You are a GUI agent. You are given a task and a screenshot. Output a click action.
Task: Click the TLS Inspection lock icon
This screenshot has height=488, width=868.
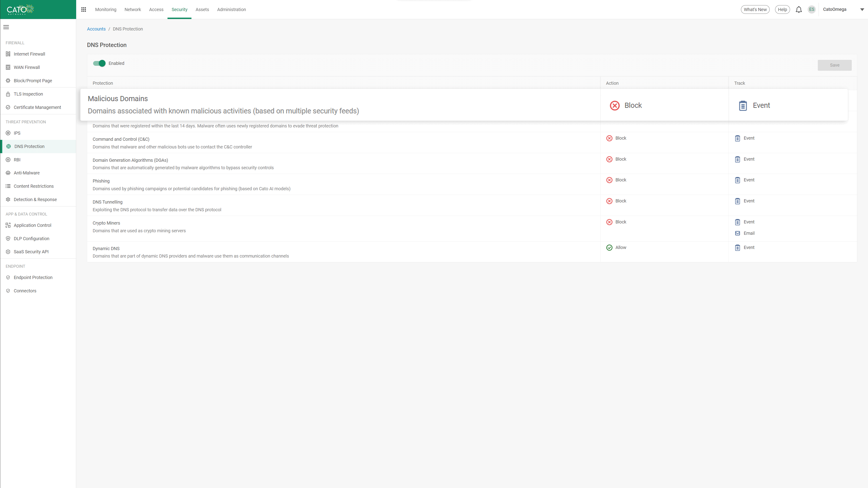click(8, 94)
